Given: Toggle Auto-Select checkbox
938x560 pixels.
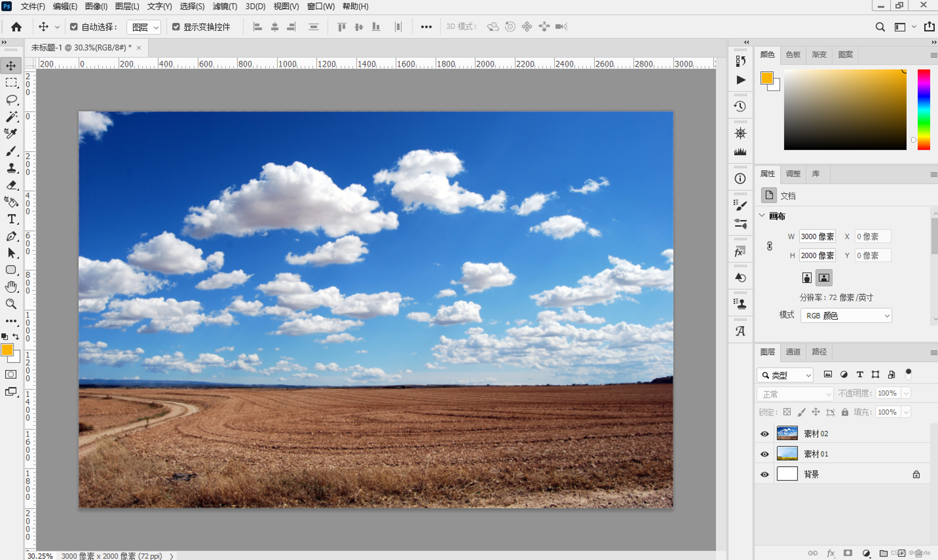Looking at the screenshot, I should (x=74, y=27).
